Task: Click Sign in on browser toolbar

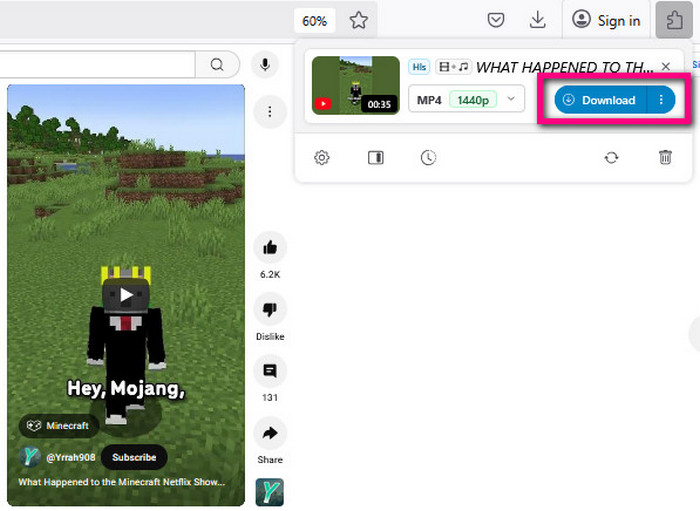Action: tap(606, 21)
